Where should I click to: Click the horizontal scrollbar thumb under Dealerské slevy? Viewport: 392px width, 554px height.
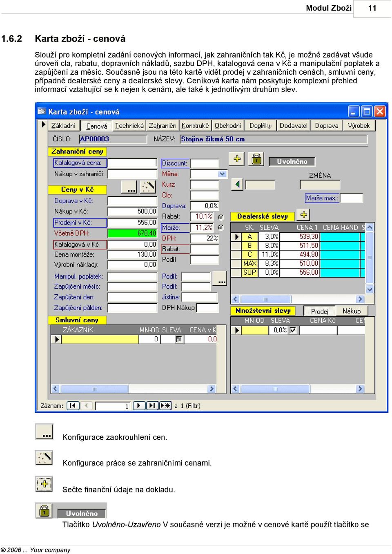coord(265,299)
